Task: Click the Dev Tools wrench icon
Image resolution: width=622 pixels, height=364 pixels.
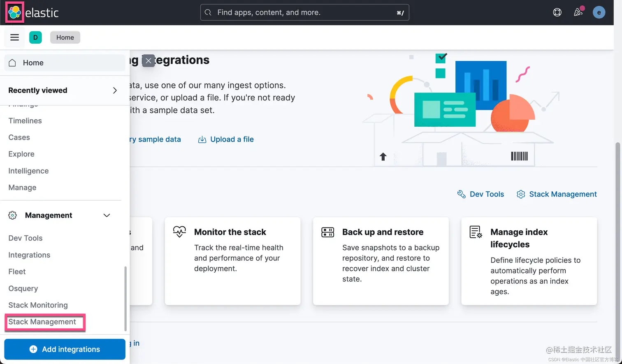Action: click(461, 194)
